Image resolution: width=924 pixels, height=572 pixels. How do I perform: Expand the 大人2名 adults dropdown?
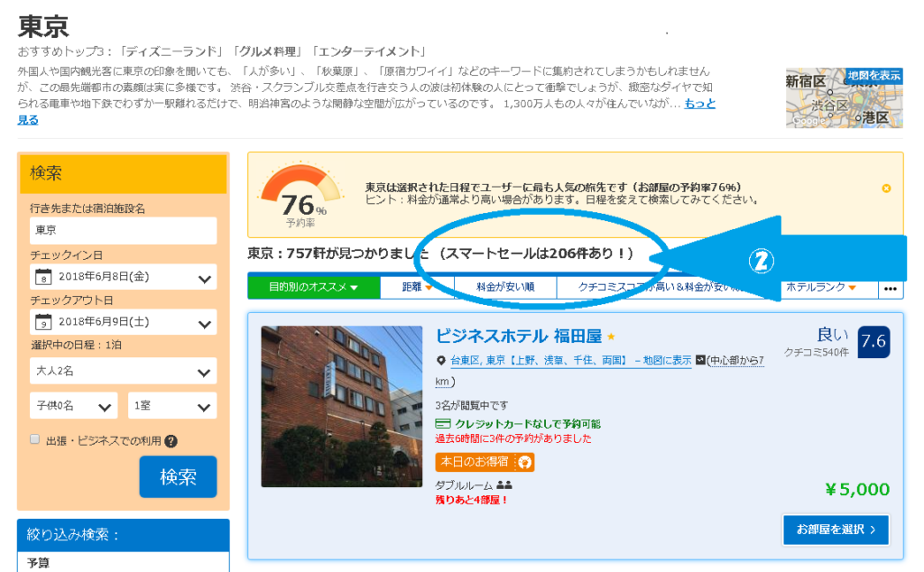coord(123,371)
